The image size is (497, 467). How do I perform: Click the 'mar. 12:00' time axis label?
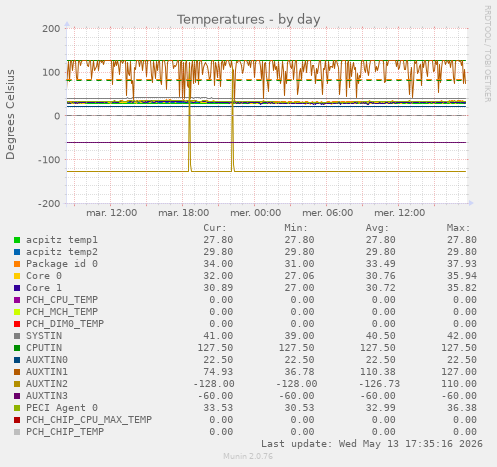112,213
